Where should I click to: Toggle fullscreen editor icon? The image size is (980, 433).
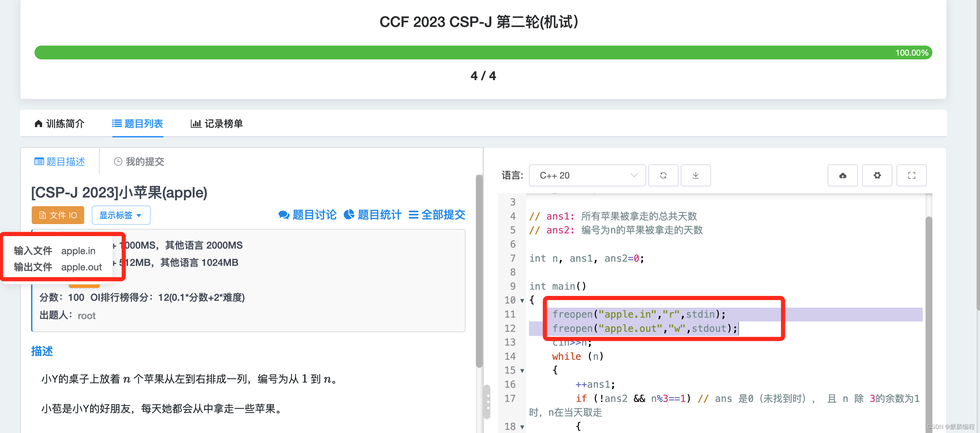[911, 175]
